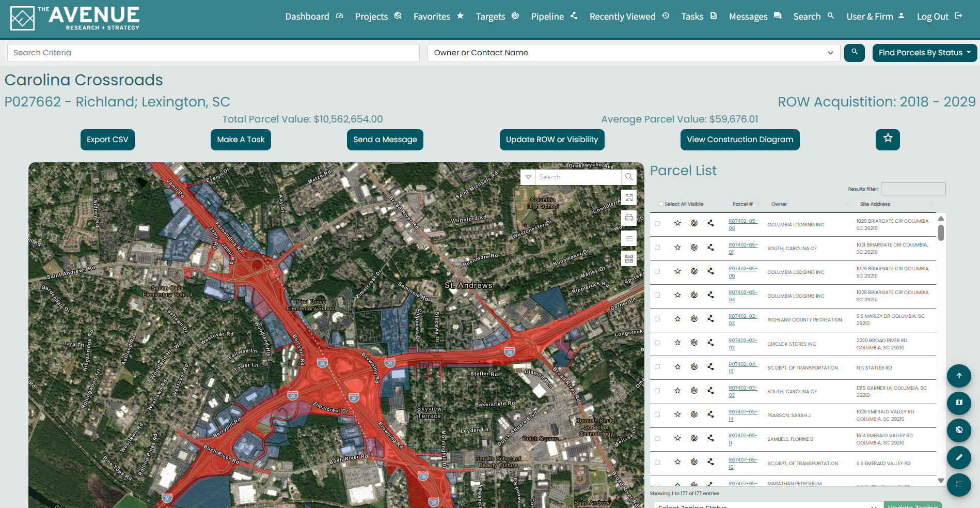Click floating list menu button

[959, 485]
